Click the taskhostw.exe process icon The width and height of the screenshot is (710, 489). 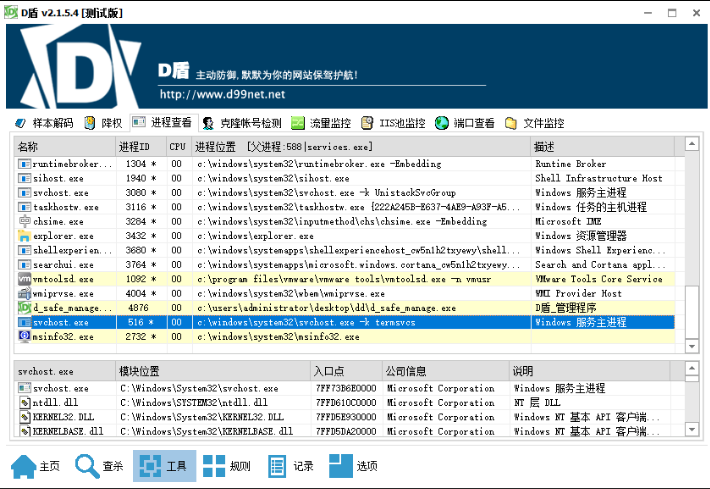point(24,207)
